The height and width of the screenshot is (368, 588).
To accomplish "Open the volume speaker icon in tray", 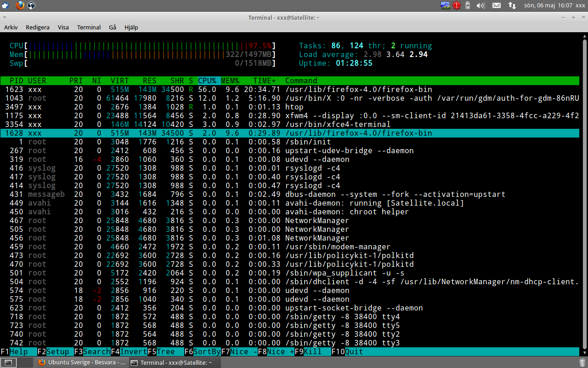I will 481,6.
